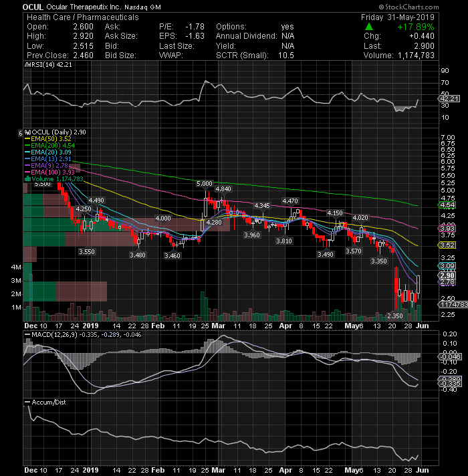Click the Friday 31-May-2019 date
The width and height of the screenshot is (468, 476).
[x=398, y=17]
